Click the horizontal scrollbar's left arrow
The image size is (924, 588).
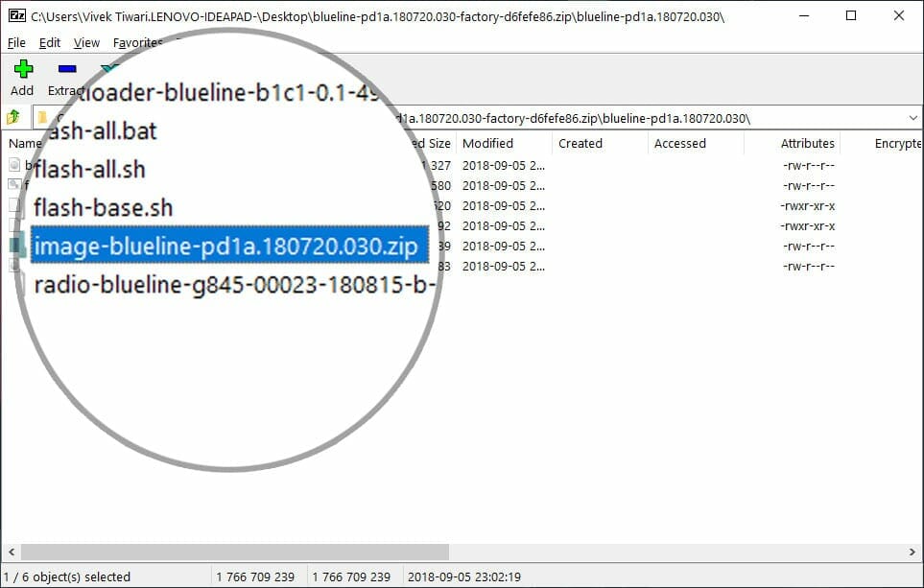pyautogui.click(x=11, y=553)
